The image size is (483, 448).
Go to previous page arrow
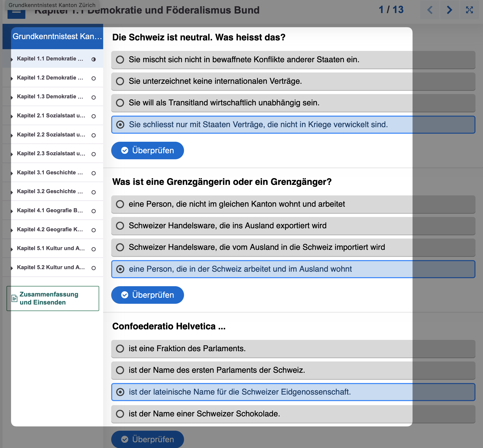430,10
